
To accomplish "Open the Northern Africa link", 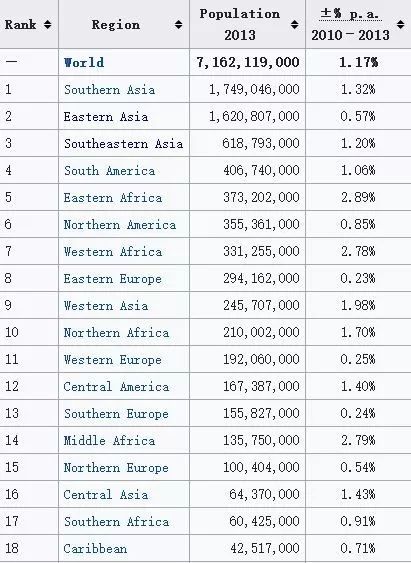I will tap(116, 332).
